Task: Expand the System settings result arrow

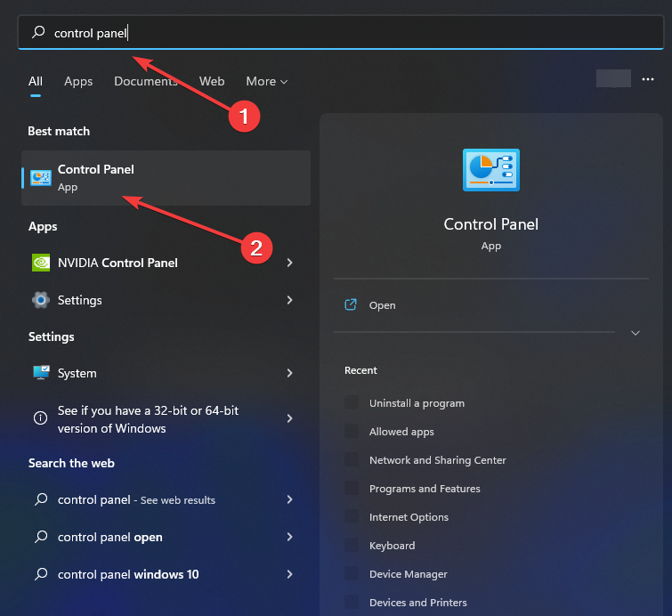Action: [x=289, y=373]
